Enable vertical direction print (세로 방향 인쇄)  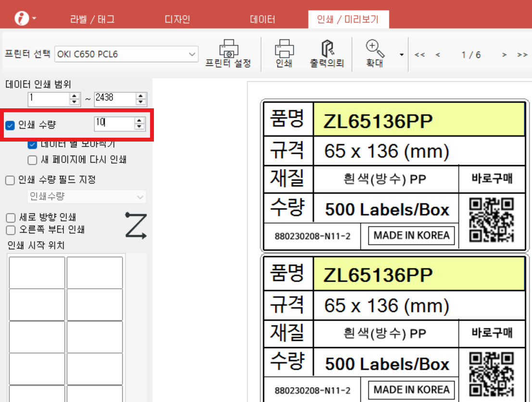click(x=10, y=218)
